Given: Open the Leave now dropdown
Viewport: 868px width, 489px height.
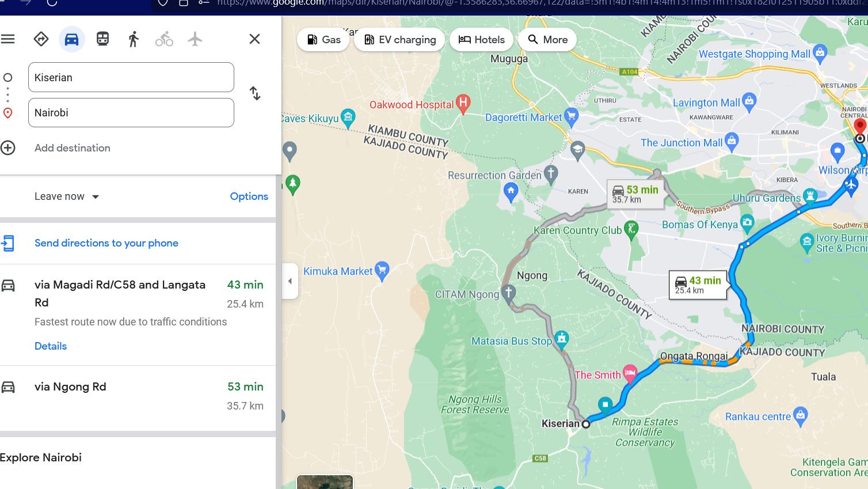Looking at the screenshot, I should coord(67,196).
